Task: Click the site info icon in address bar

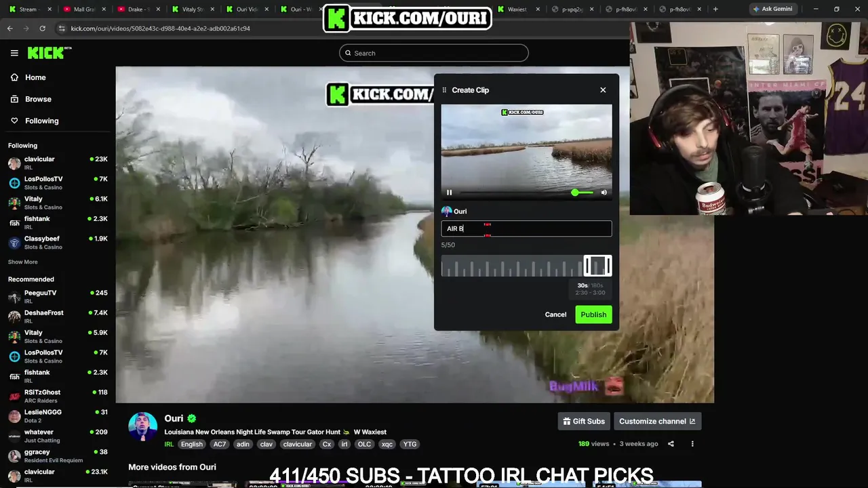Action: pyautogui.click(x=62, y=28)
